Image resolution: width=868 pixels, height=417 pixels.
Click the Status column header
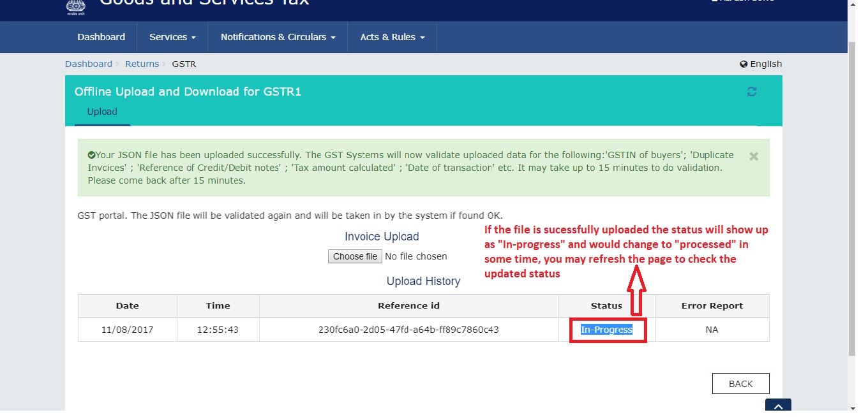[x=606, y=305]
